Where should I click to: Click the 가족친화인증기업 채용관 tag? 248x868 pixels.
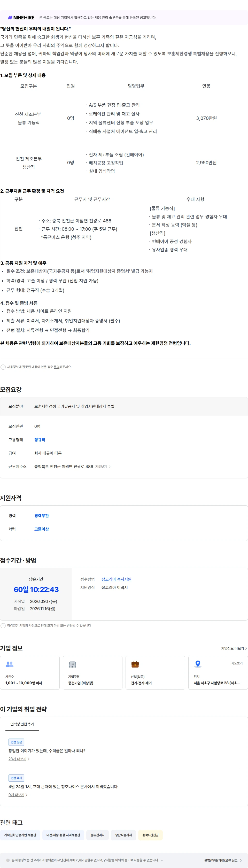pos(20,835)
